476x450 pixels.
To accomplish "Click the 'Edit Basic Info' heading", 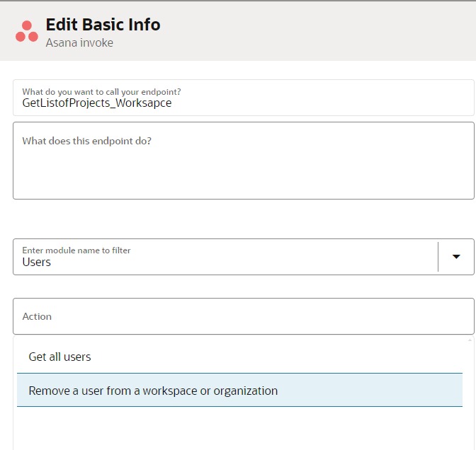I will click(103, 25).
